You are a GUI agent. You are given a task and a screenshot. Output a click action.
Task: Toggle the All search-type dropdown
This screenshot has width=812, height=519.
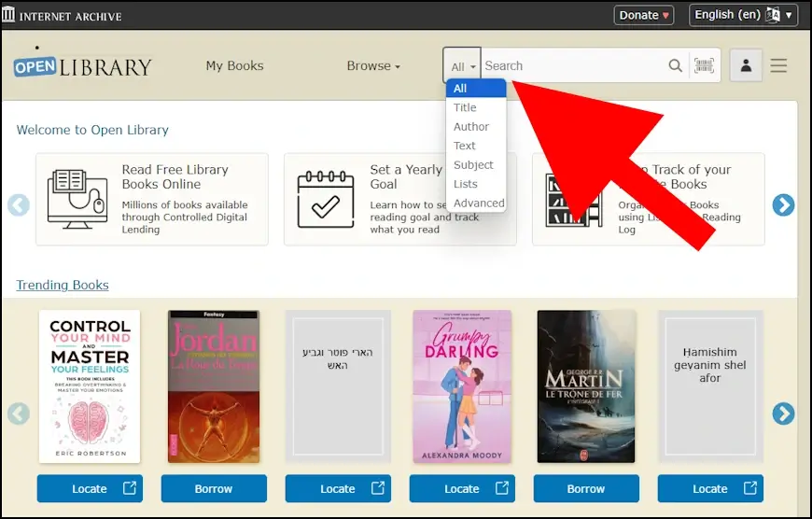[462, 65]
